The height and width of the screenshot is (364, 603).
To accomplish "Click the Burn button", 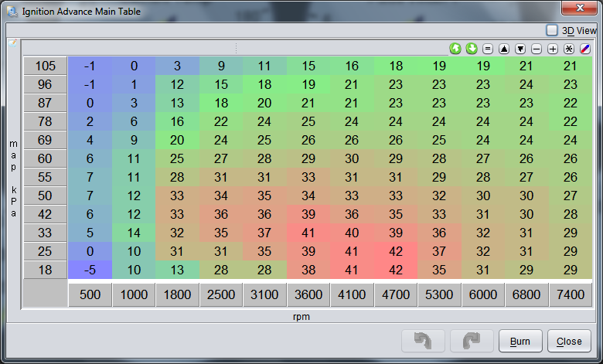I will point(520,341).
